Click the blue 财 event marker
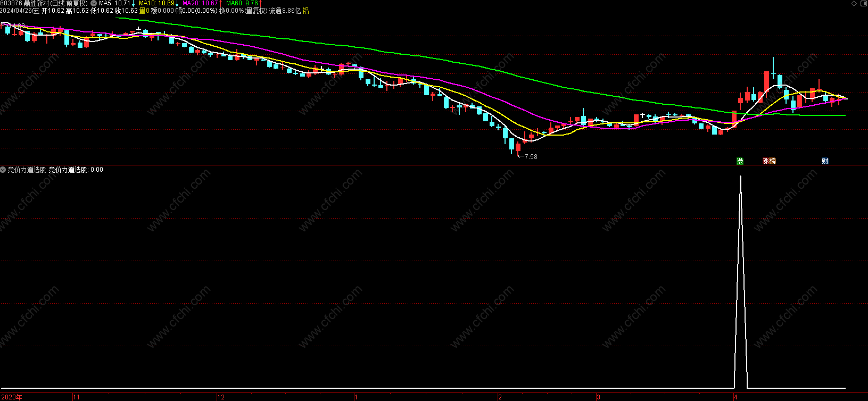Image resolution: width=868 pixels, height=401 pixels. [x=825, y=161]
